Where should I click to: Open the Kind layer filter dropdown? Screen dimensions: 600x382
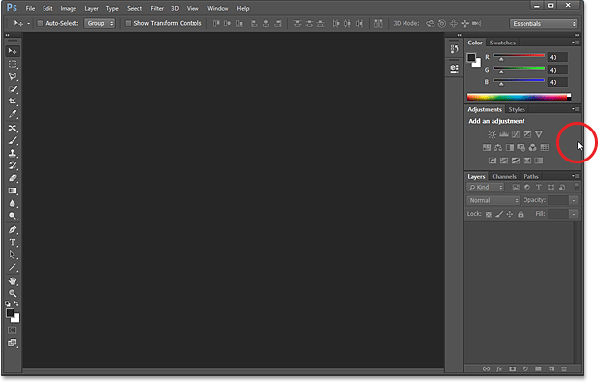pos(485,187)
